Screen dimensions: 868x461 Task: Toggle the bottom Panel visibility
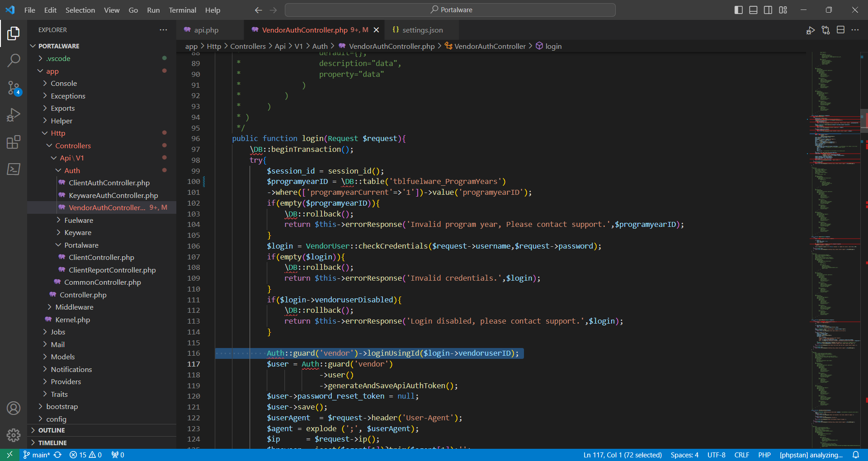753,9
